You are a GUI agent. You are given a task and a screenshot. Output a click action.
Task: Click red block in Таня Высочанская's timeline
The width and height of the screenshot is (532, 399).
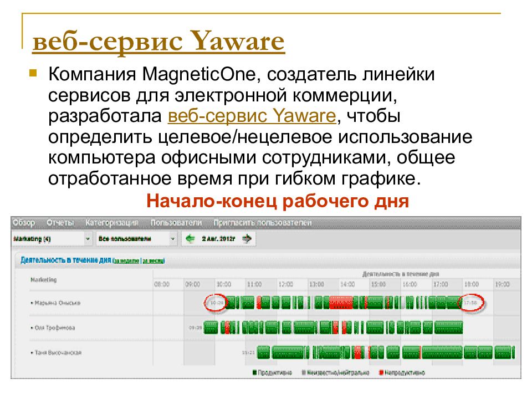pos(359,352)
